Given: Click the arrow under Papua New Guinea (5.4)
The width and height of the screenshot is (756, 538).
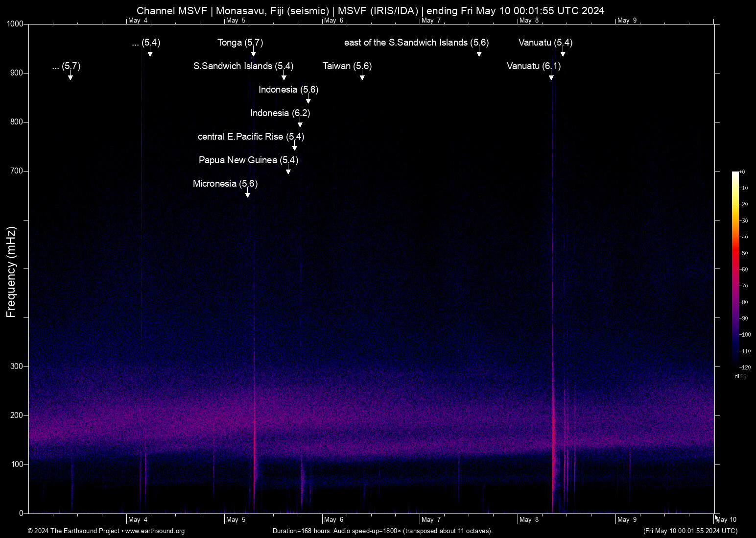Looking at the screenshot, I should click(x=288, y=171).
